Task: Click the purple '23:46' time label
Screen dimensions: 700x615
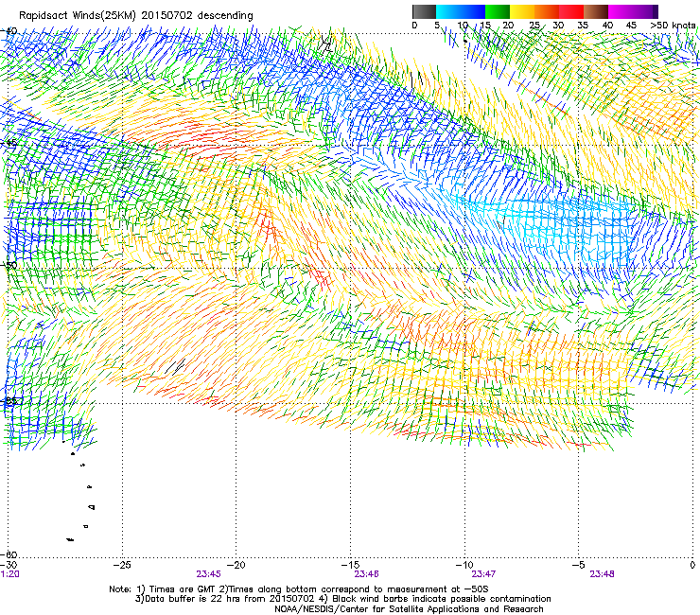Action: point(366,574)
